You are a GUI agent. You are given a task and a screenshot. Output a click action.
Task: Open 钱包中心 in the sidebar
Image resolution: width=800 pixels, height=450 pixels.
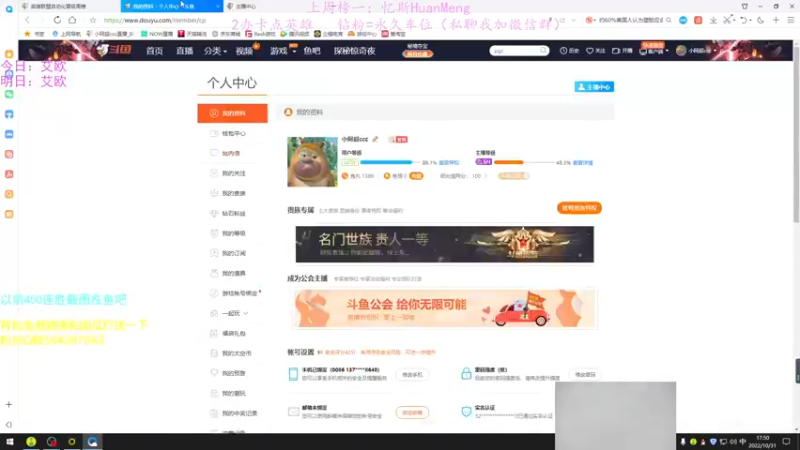[x=232, y=133]
